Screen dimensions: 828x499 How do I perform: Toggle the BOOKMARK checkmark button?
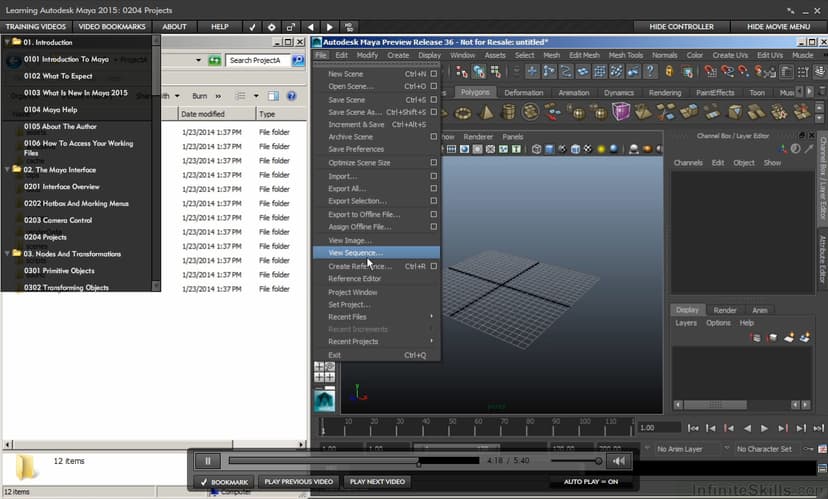pyautogui.click(x=224, y=482)
